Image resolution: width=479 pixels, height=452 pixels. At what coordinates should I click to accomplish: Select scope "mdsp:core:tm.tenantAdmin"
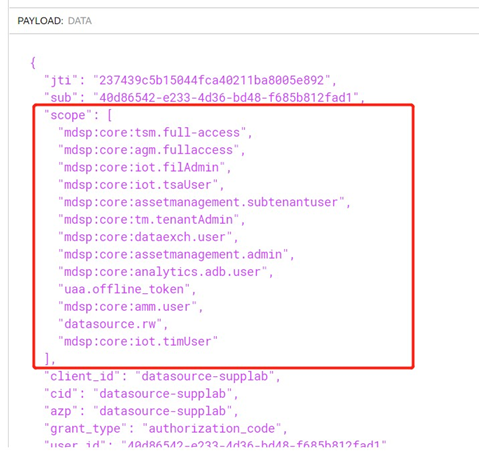tap(152, 220)
